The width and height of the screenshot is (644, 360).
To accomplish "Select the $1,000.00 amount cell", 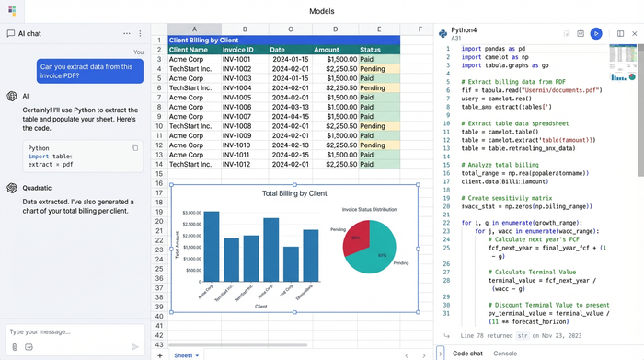I will click(335, 107).
